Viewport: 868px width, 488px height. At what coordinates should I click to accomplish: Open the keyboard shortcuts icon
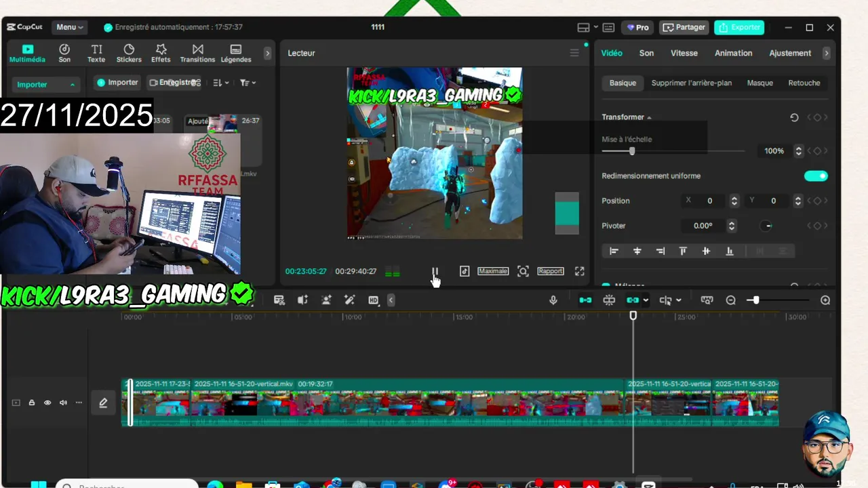608,27
